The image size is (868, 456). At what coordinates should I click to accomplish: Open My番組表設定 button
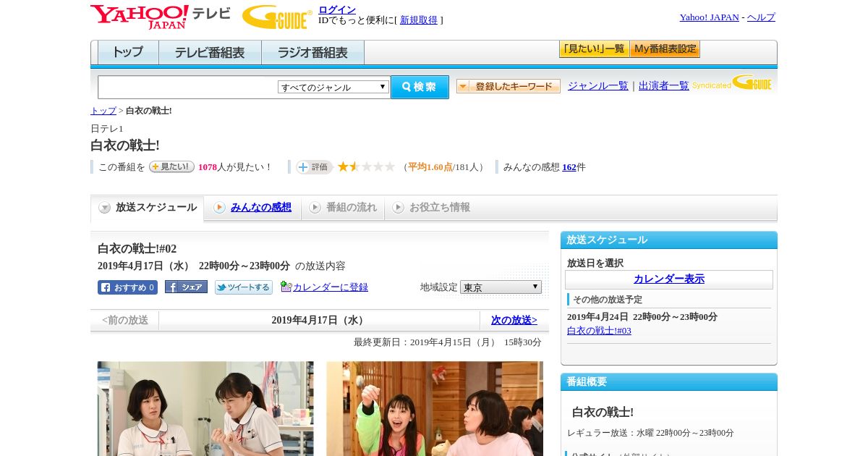coord(665,49)
